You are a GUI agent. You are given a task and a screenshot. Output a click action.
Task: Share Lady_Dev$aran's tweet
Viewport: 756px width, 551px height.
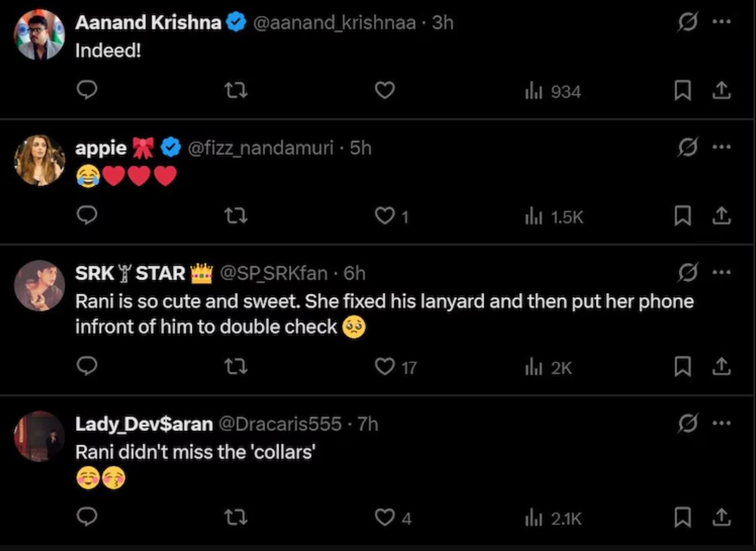click(x=721, y=517)
